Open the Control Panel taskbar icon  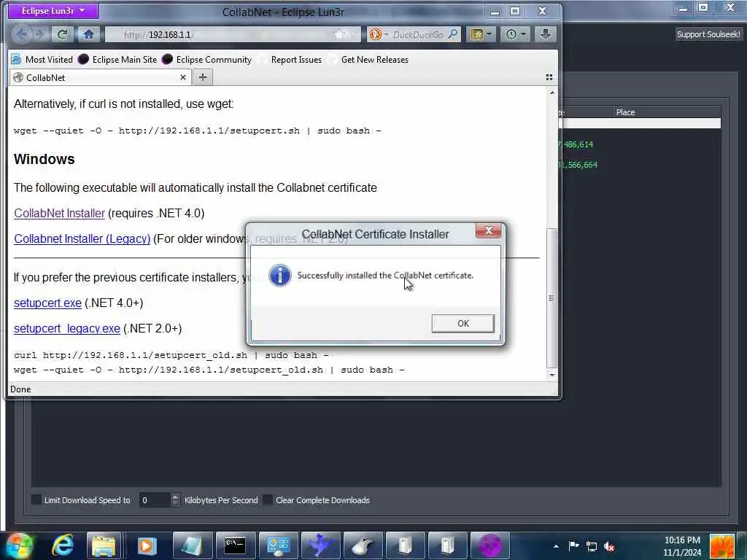tap(279, 545)
